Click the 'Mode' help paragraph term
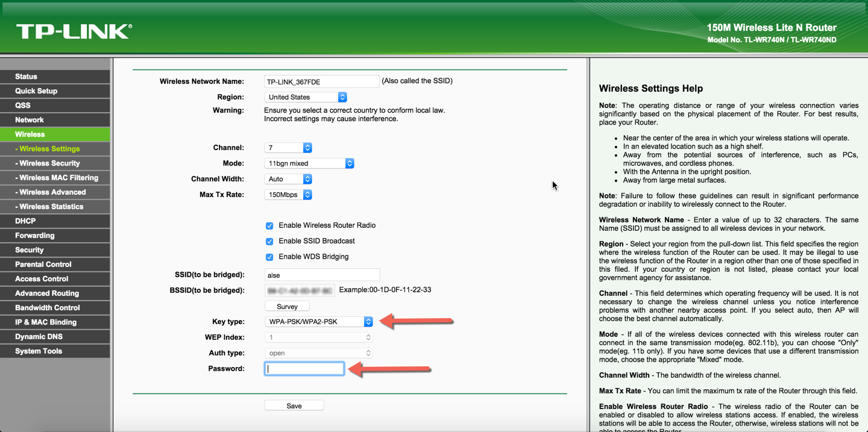 (608, 334)
